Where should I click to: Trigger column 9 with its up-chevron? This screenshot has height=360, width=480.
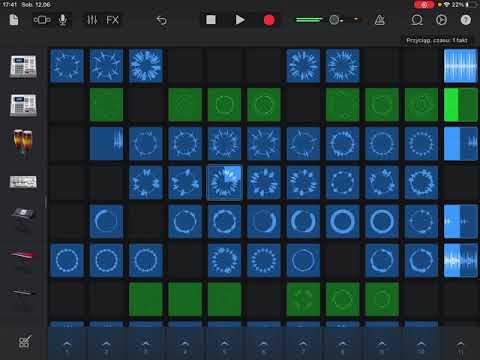point(382,345)
